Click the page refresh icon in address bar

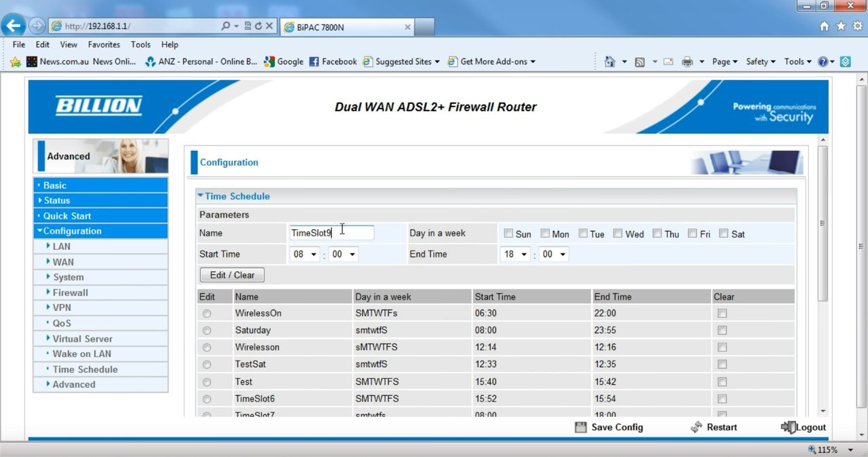[259, 26]
